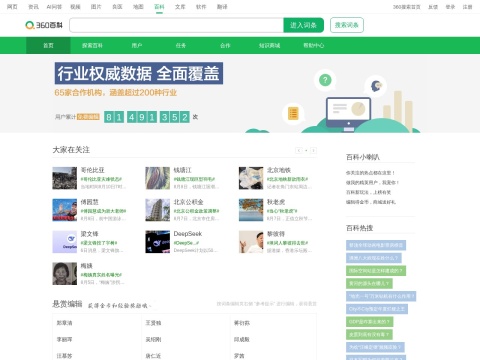This screenshot has width=480, height=360.
Task: Click the 搜索词条 button
Action: pyautogui.click(x=347, y=25)
